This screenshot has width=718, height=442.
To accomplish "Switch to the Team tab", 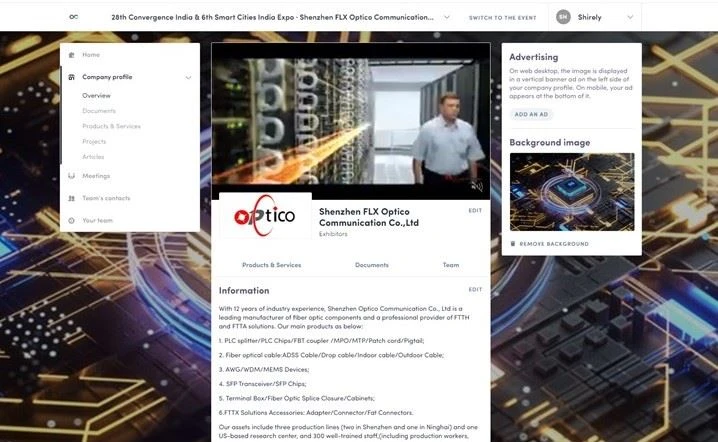I will point(451,265).
